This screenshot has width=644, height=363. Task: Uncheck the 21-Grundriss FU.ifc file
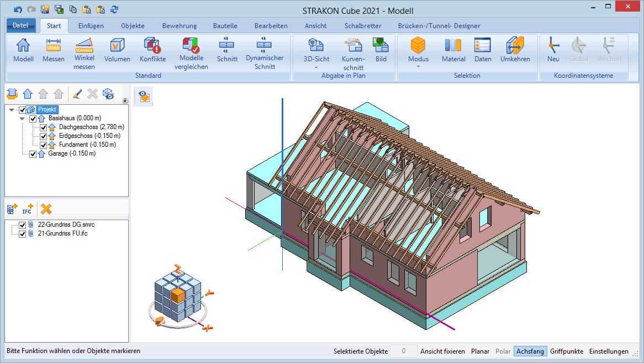(22, 234)
